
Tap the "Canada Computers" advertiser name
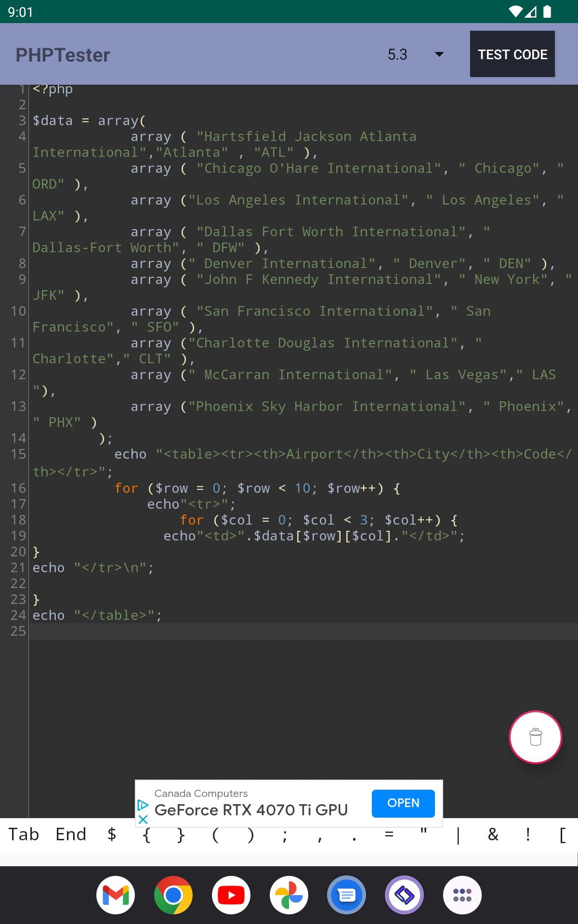201,793
